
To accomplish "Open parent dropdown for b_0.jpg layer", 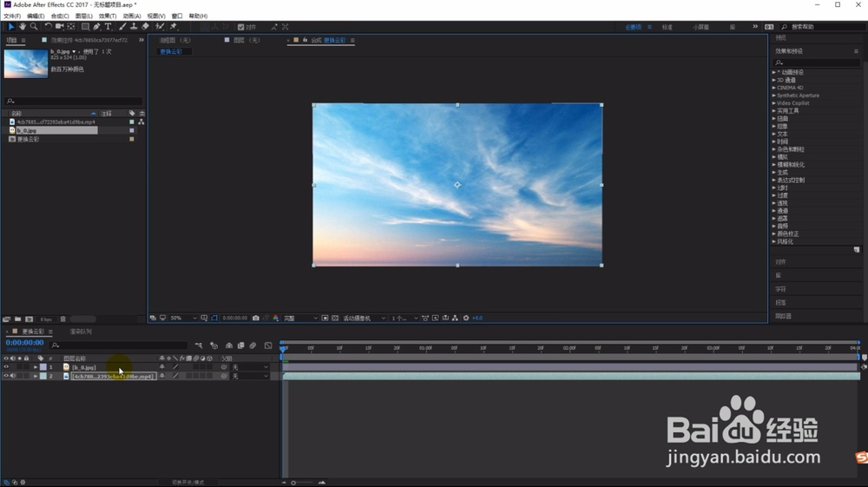I will coord(250,367).
